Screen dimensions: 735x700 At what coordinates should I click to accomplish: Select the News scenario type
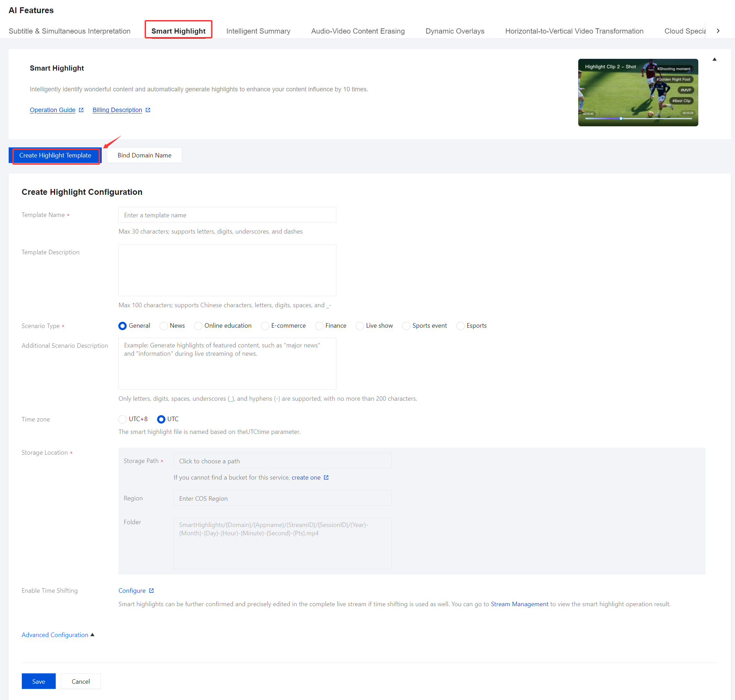coord(164,326)
